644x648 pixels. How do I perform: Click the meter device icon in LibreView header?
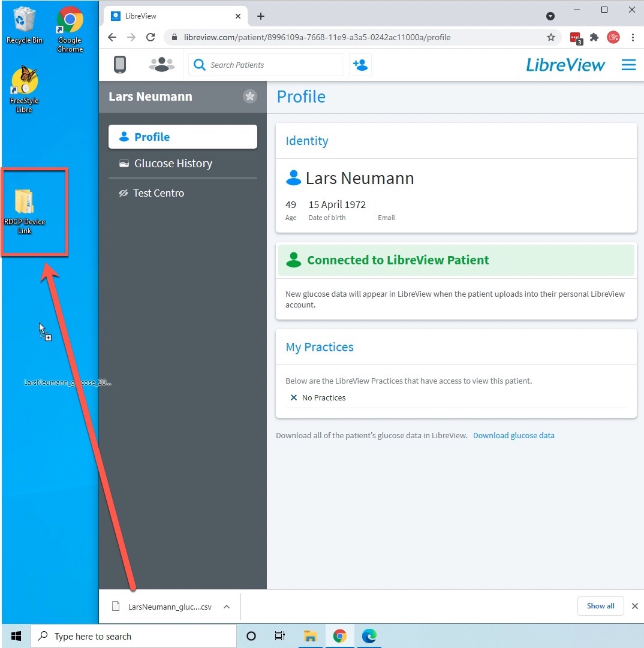click(x=120, y=65)
